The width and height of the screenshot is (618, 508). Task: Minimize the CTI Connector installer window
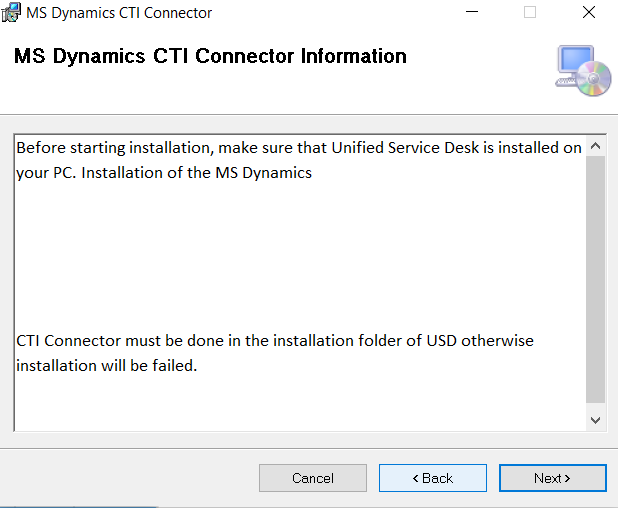[x=471, y=13]
